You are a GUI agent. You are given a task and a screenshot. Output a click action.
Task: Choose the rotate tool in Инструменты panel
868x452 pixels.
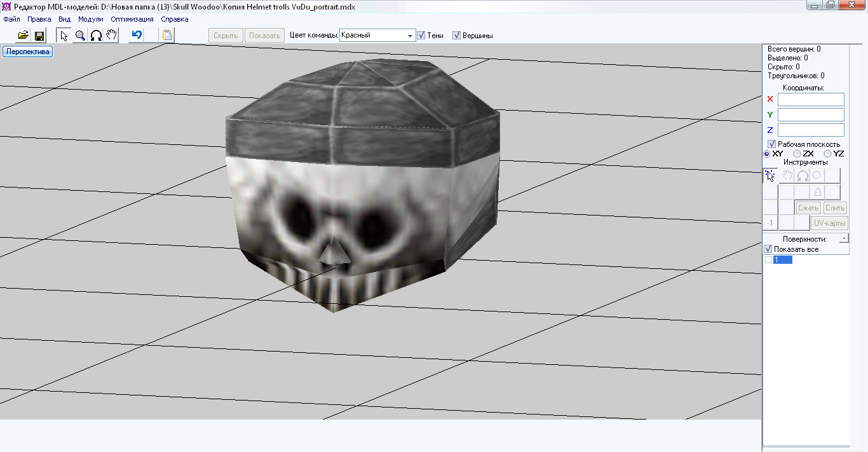click(x=803, y=175)
